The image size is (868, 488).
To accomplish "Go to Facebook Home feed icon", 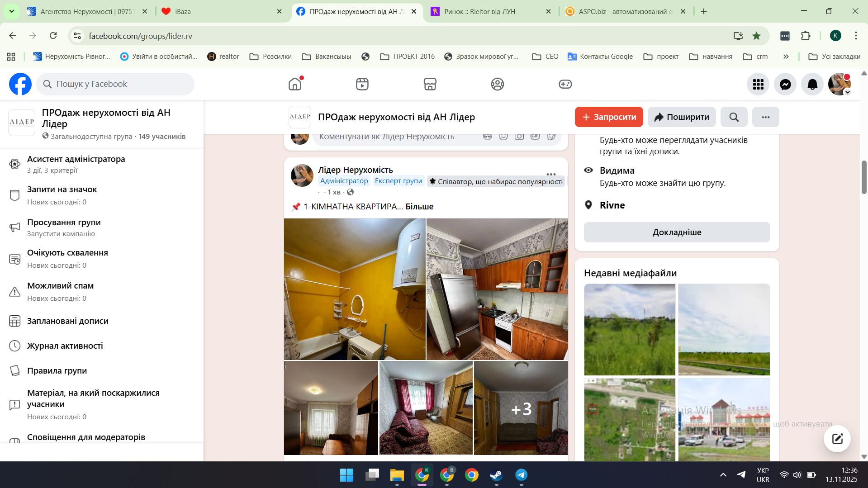I will (295, 84).
